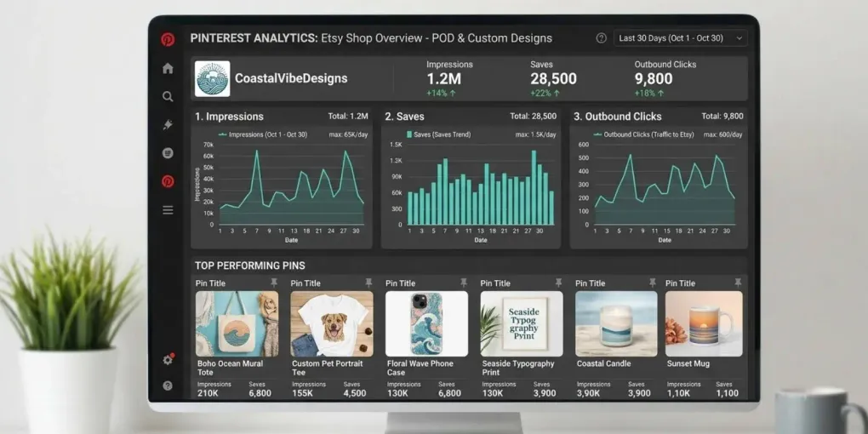Click the Pinterest logo in the sidebar top
868x434 pixels.
(x=168, y=39)
